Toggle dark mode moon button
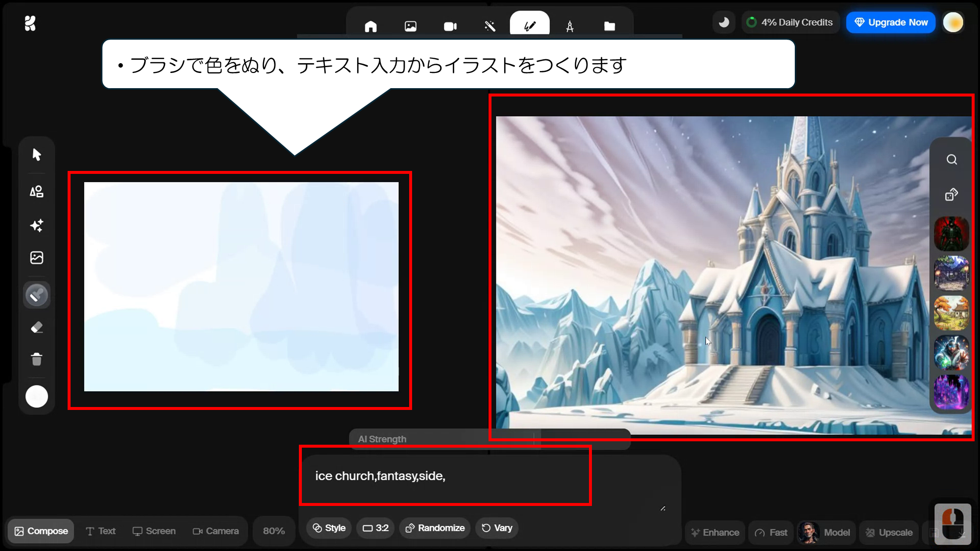Screen dimensions: 980x551 point(724,23)
